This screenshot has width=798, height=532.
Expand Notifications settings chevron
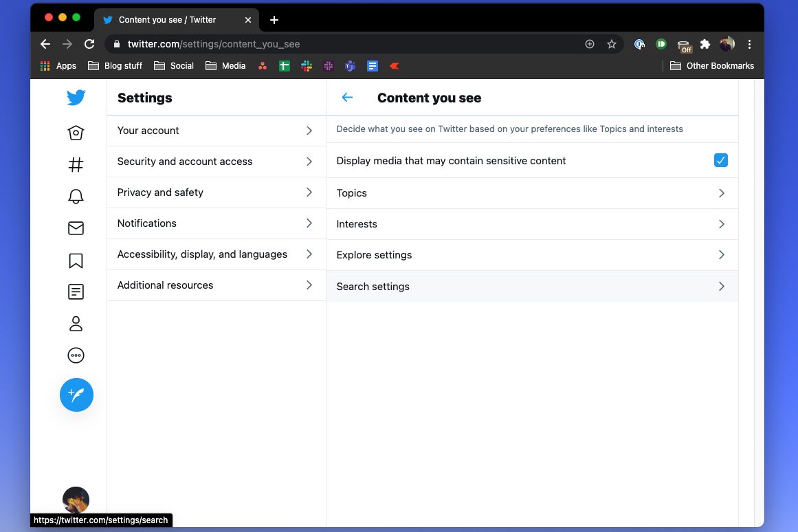click(x=309, y=223)
